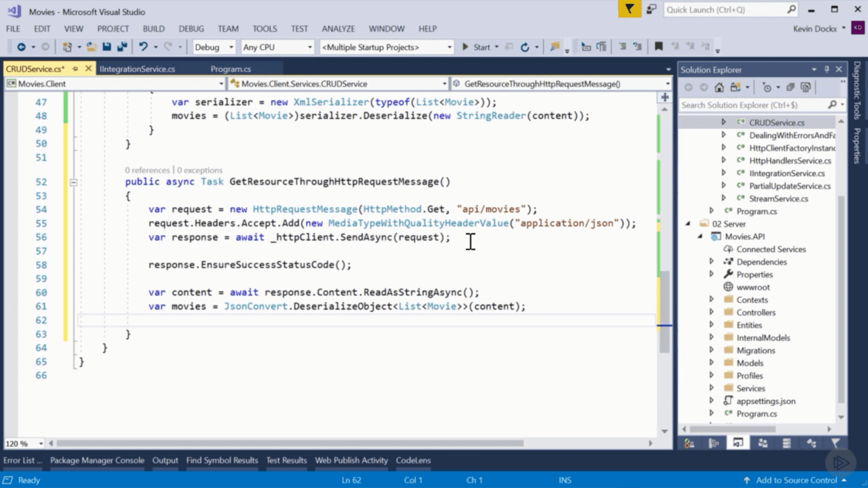Collapse All items in Solution Explorer
Viewport: 868px width, 488px height.
[790, 87]
